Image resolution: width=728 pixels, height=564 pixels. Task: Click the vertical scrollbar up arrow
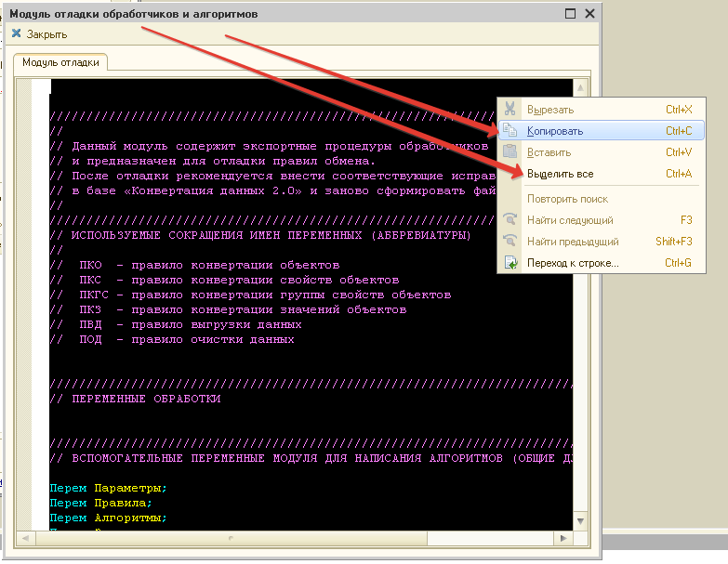coord(581,89)
